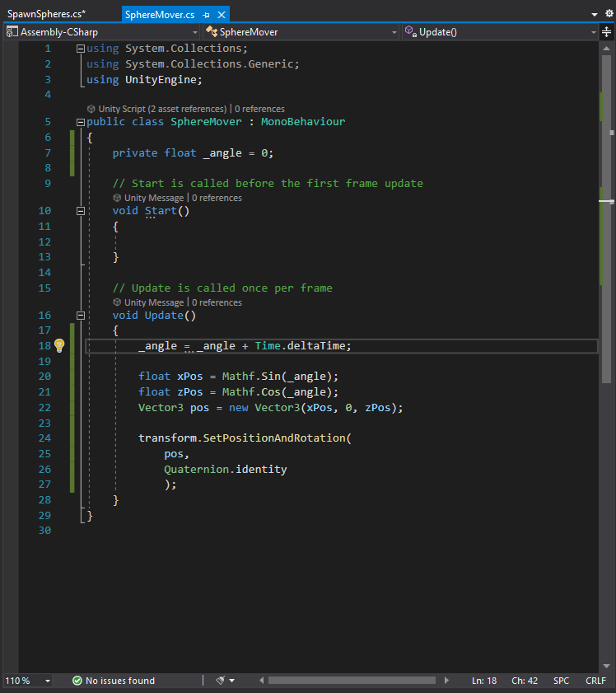Click Mathf.Sin on line 20
The height and width of the screenshot is (693, 616).
251,376
